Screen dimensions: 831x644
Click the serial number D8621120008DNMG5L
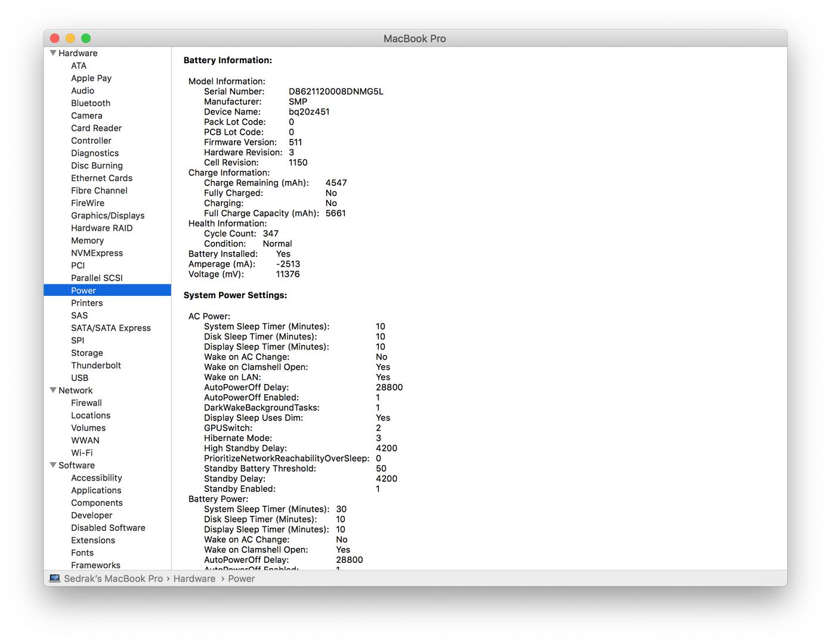point(336,92)
